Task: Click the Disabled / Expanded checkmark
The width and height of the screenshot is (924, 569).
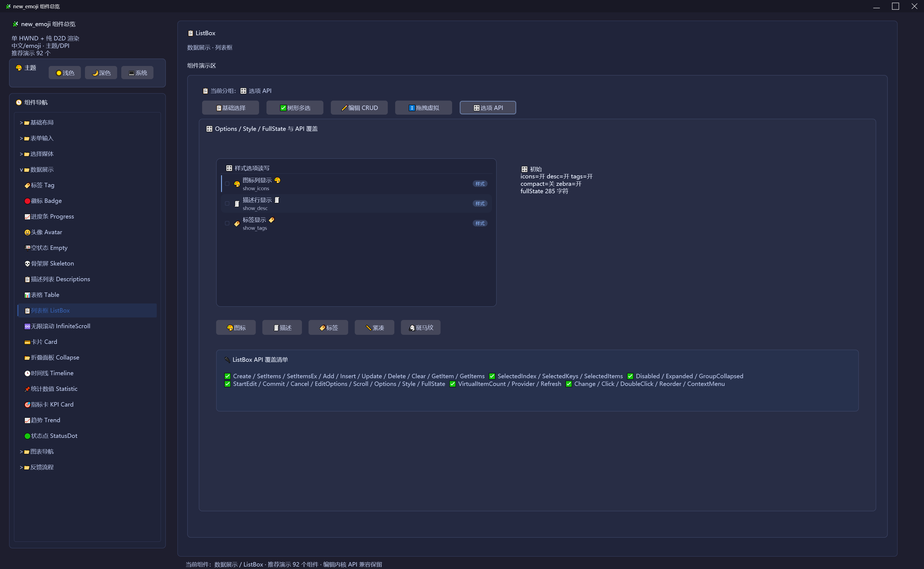Action: coord(630,376)
